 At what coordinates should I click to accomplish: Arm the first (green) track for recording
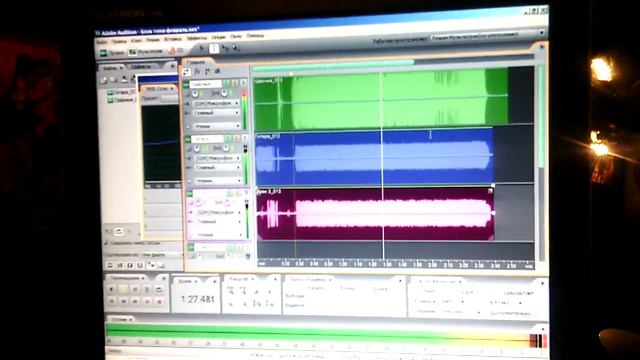(244, 83)
